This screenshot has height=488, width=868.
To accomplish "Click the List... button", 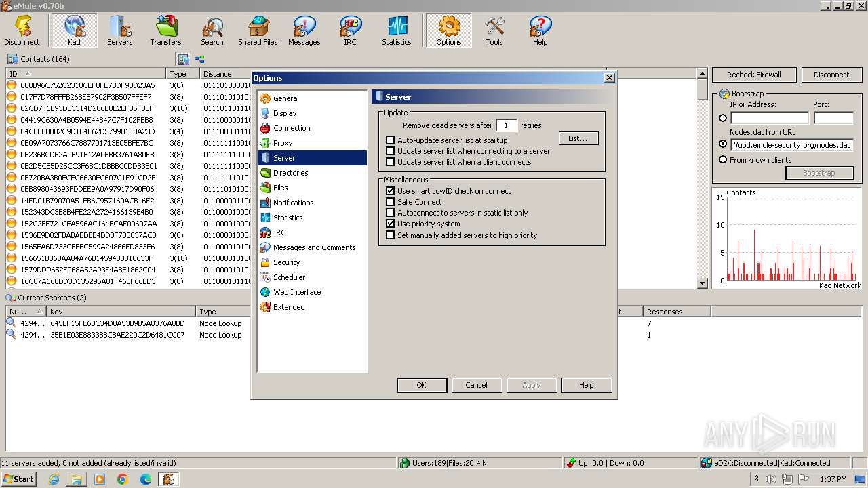I will [578, 138].
